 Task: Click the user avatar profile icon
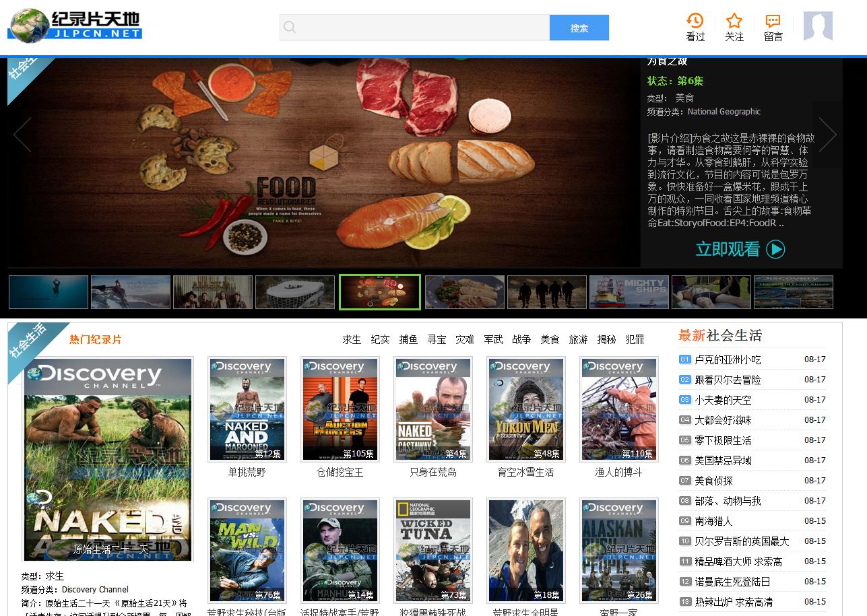(x=818, y=27)
